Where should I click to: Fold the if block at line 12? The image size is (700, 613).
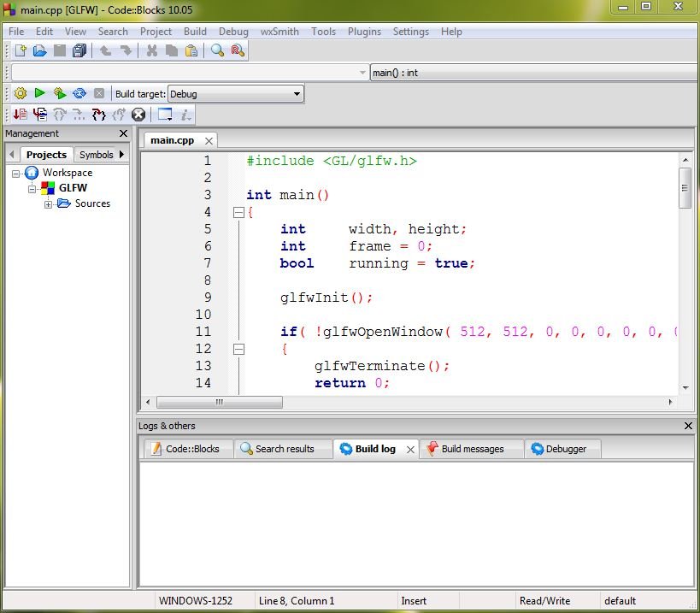coord(238,349)
